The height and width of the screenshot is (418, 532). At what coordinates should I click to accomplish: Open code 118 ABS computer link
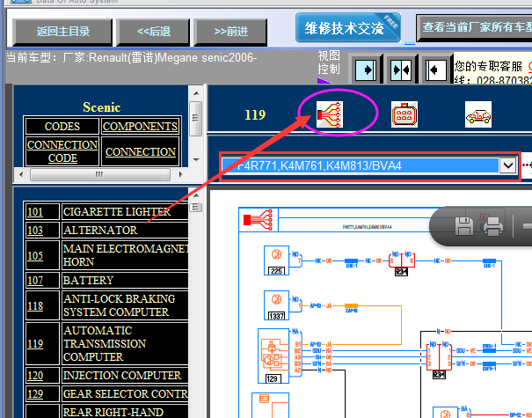point(35,305)
